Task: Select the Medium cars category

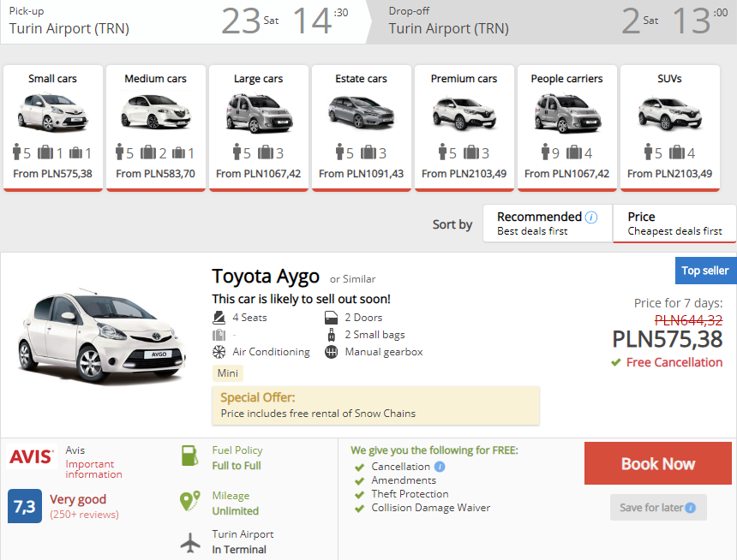Action: (155, 128)
